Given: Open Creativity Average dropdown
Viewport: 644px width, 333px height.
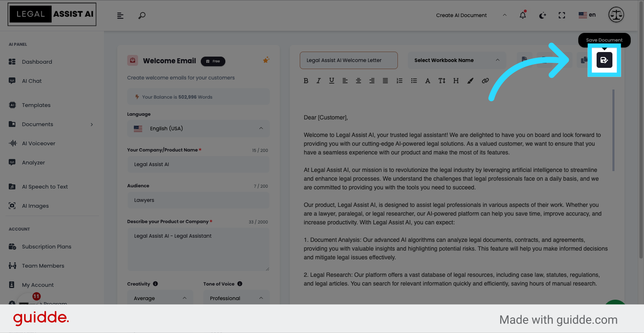Looking at the screenshot, I should pyautogui.click(x=160, y=298).
